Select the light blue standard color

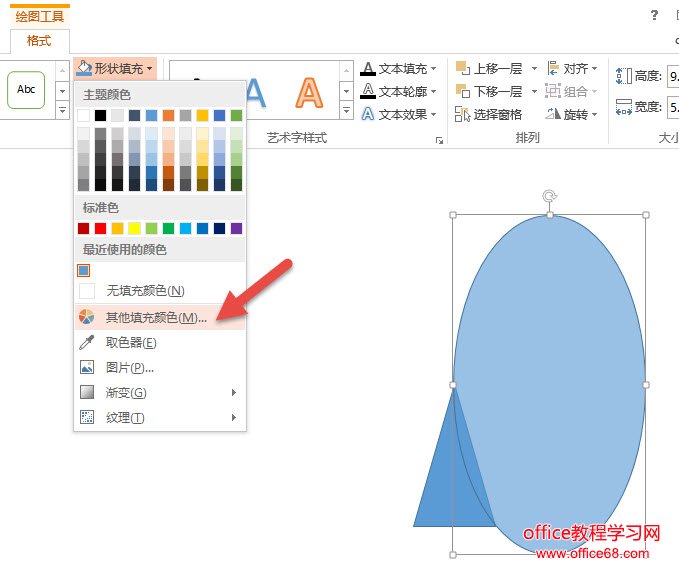point(185,228)
